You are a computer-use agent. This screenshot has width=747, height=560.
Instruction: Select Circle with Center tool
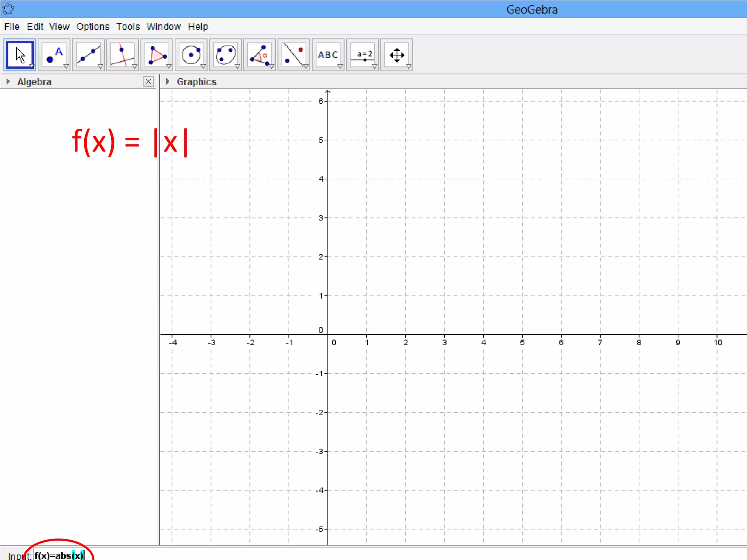[191, 55]
